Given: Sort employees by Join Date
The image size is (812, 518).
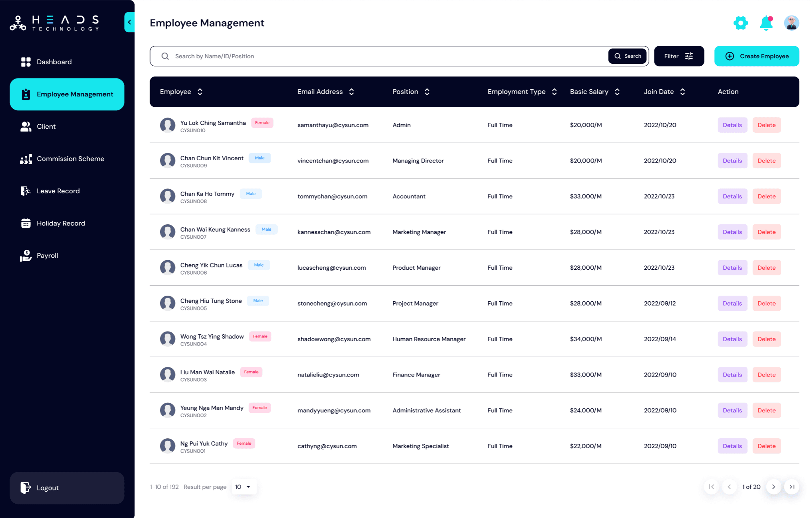Looking at the screenshot, I should tap(683, 92).
